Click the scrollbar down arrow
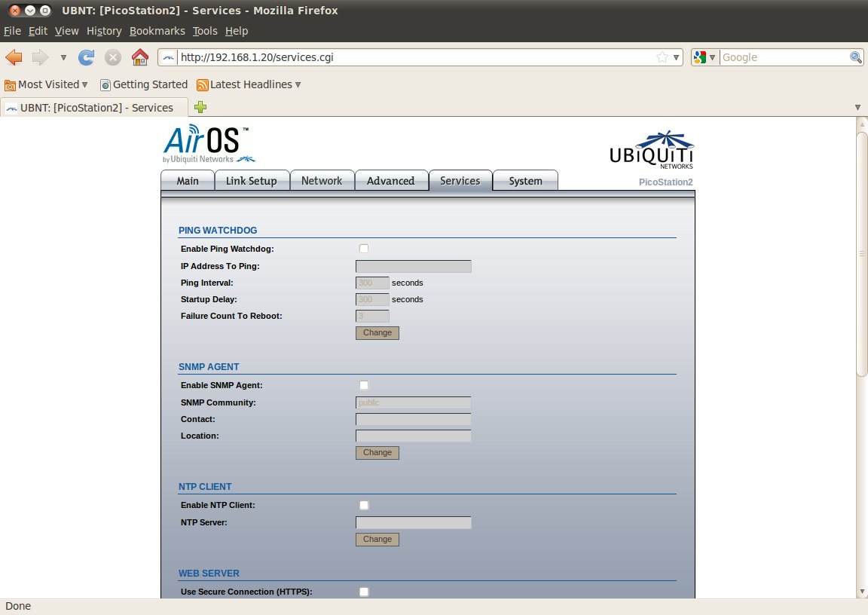This screenshot has height=615, width=868. [862, 592]
